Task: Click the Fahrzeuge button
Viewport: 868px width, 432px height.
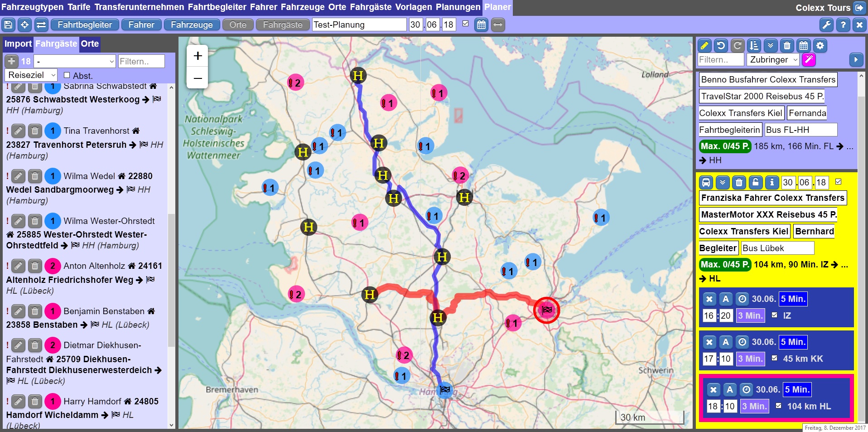Action: tap(192, 25)
